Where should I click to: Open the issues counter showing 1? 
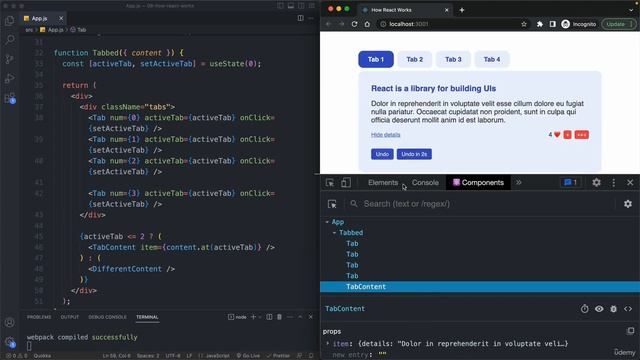(x=571, y=182)
